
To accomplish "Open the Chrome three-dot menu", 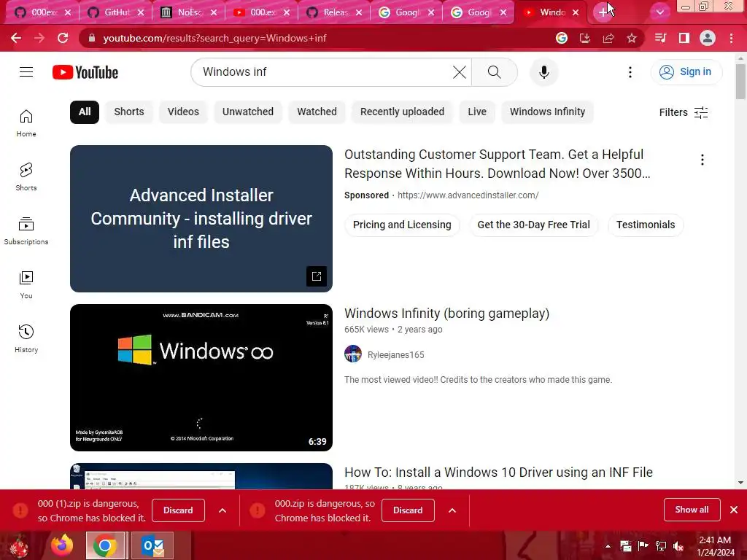I will coord(731,38).
